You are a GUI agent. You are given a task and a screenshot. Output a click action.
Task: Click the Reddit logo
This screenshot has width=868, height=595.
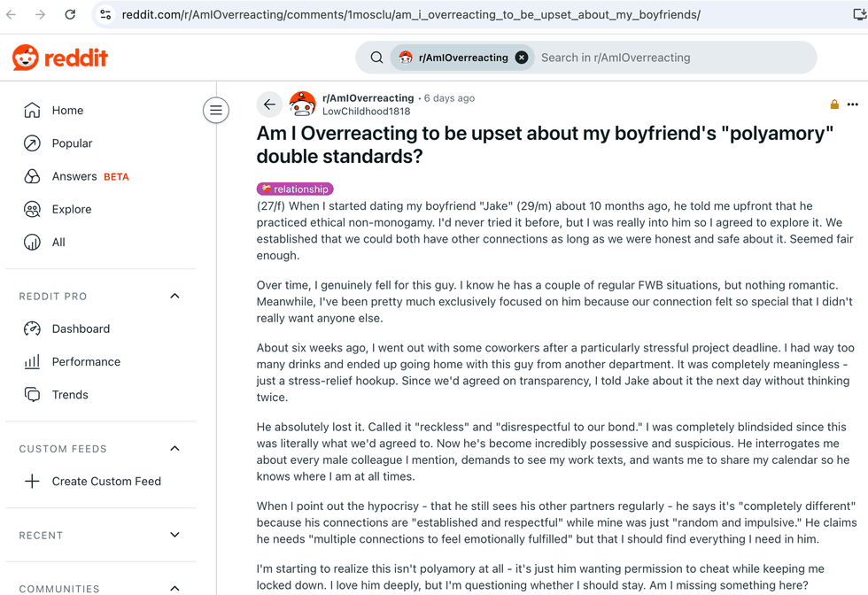60,58
